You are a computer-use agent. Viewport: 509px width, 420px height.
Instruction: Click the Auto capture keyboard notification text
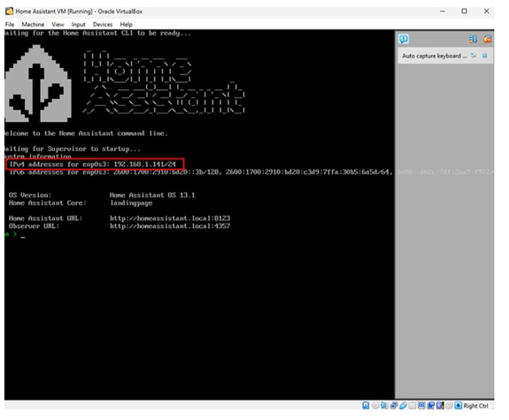[434, 56]
